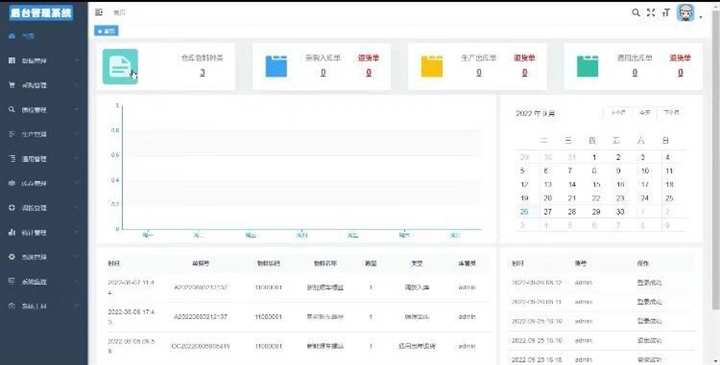Click the green folder card icon
720x365 pixels.
(x=588, y=67)
